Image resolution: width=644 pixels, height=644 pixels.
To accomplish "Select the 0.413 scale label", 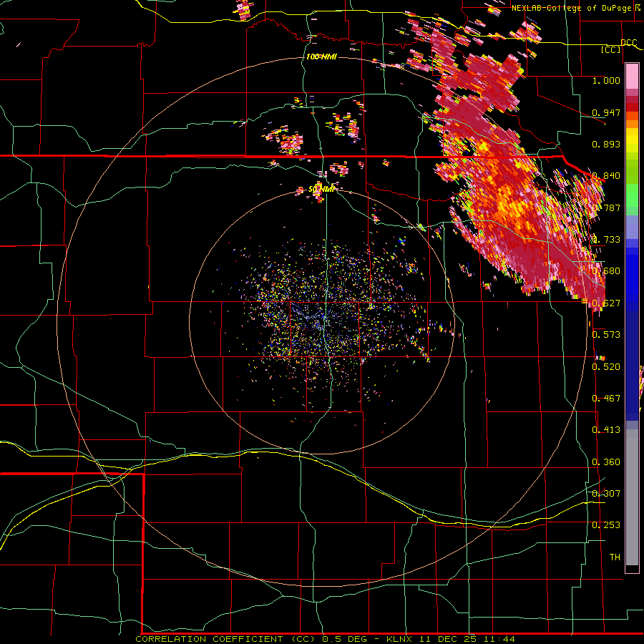I will click(606, 429).
